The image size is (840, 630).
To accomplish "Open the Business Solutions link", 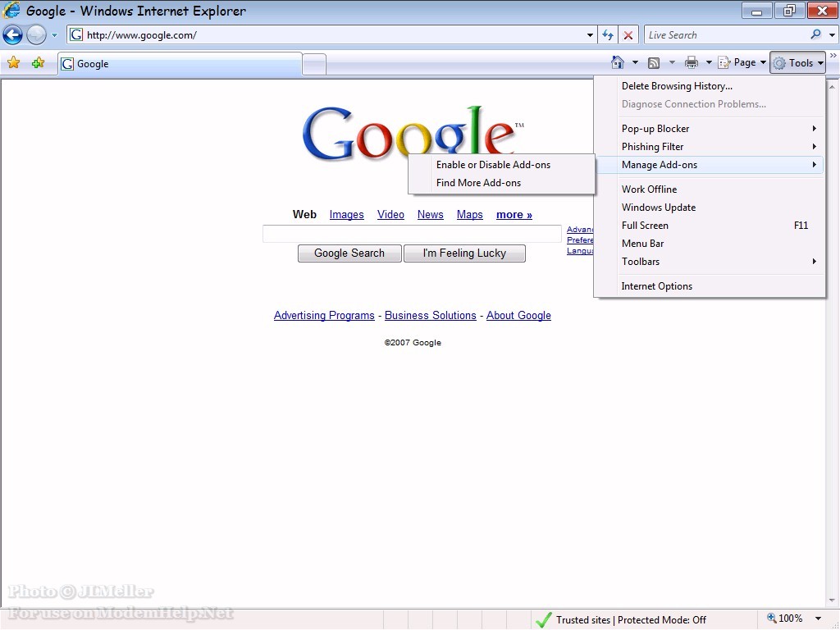I will [430, 316].
